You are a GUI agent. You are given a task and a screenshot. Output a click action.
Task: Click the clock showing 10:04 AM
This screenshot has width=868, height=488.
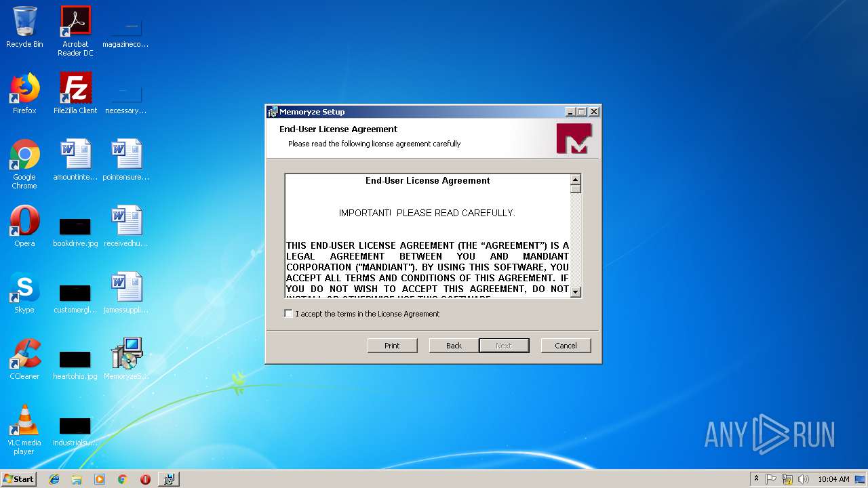point(833,479)
